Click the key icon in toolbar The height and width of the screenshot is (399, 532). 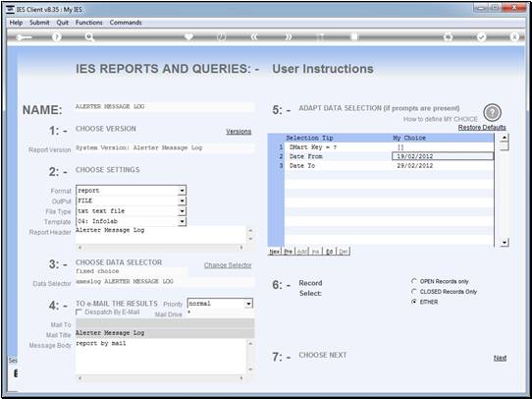tap(24, 37)
